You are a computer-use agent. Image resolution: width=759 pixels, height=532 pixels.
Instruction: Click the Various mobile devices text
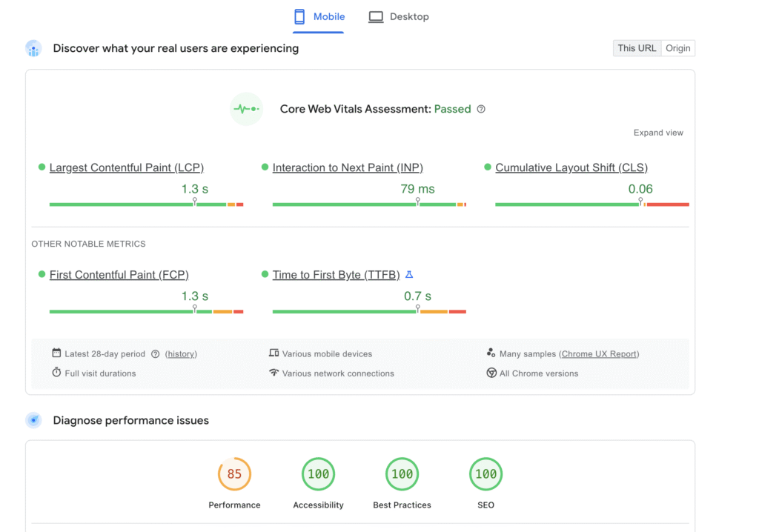pyautogui.click(x=327, y=354)
